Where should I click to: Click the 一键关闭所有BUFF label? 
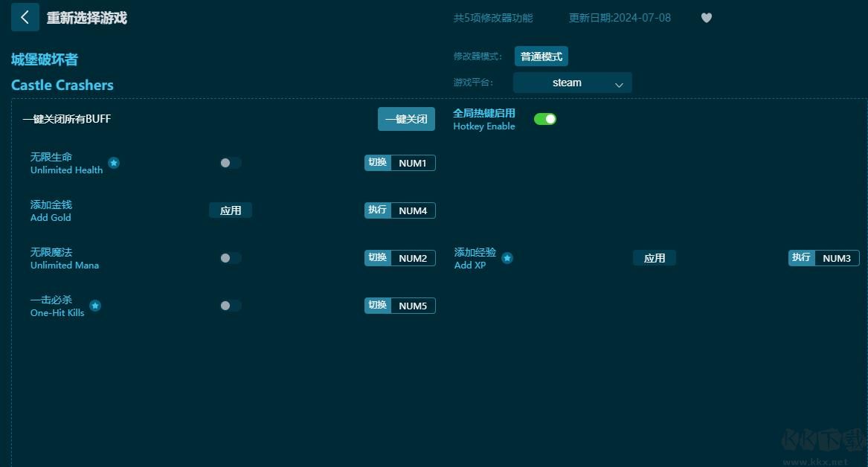pos(67,119)
